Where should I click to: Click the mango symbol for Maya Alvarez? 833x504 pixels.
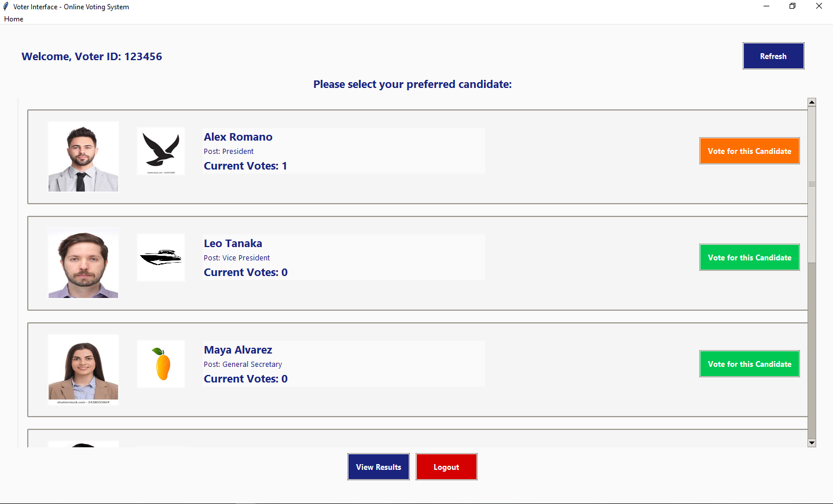pos(160,363)
